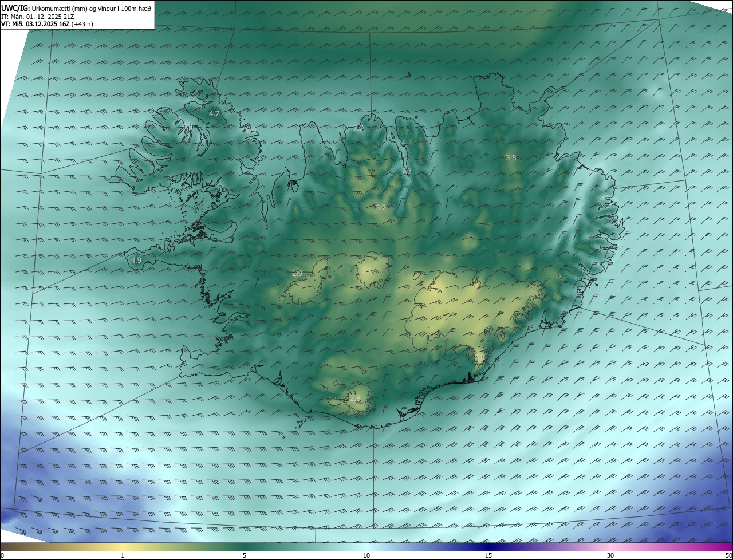Select the valid time line 'VT: Mið. 03.12.2025 16Z (+43 h)'

click(x=47, y=24)
